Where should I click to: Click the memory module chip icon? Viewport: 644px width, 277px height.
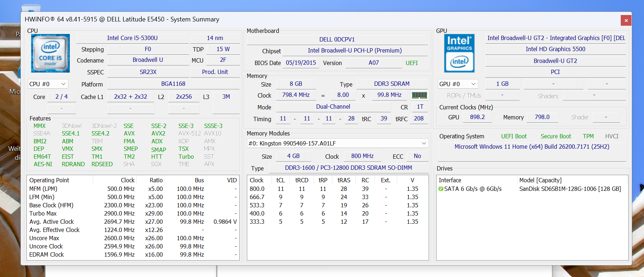tap(419, 95)
